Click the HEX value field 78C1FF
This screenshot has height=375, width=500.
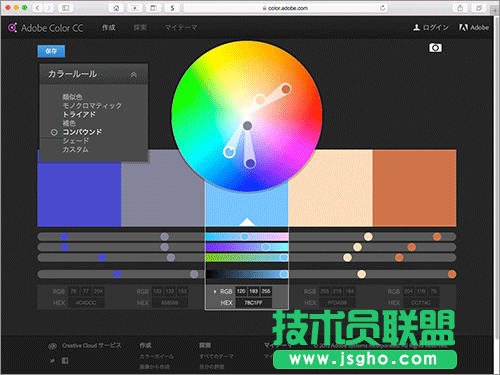pyautogui.click(x=254, y=303)
